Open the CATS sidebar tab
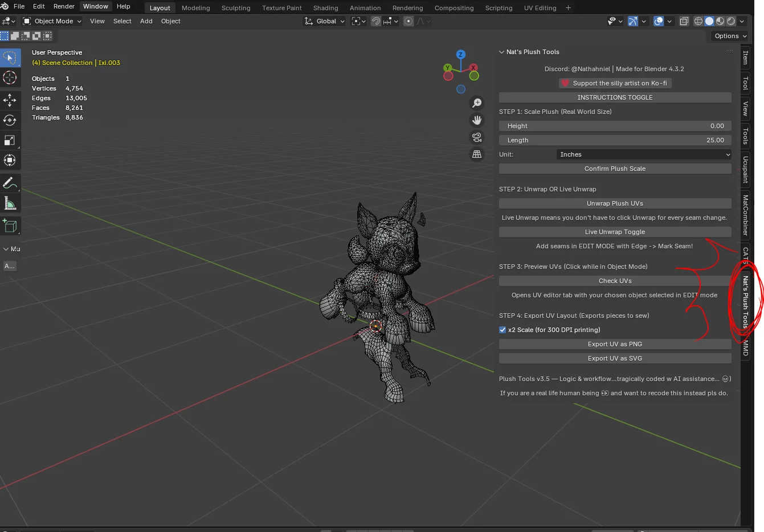The width and height of the screenshot is (764, 532). point(746,255)
